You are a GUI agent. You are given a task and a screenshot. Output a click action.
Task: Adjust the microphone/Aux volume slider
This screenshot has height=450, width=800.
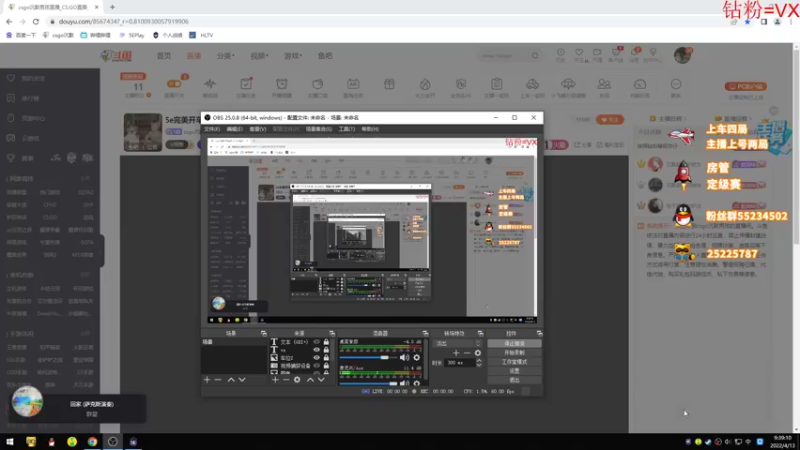pyautogui.click(x=368, y=383)
